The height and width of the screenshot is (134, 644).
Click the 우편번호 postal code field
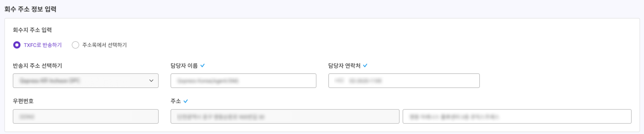point(86,116)
